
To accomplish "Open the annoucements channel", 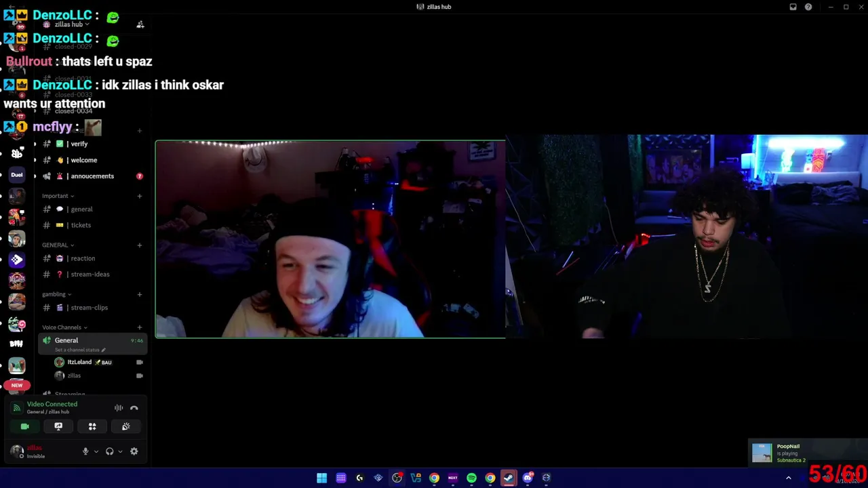I will coord(91,176).
